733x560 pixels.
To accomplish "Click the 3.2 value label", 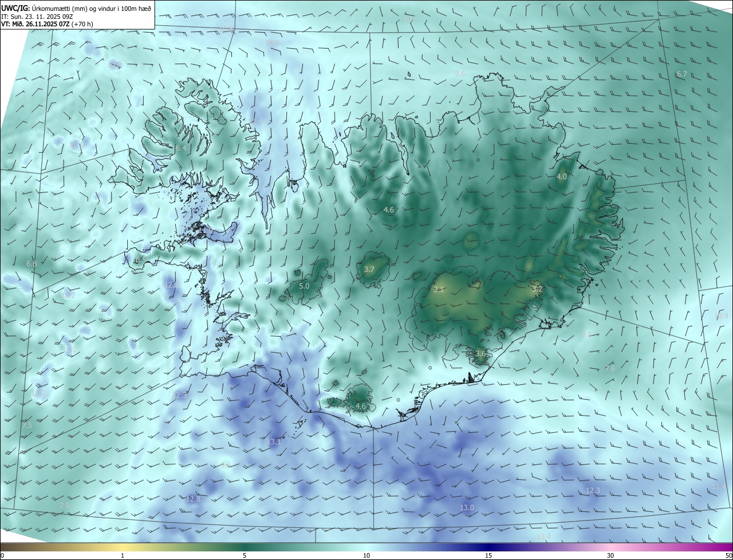I will (x=537, y=289).
